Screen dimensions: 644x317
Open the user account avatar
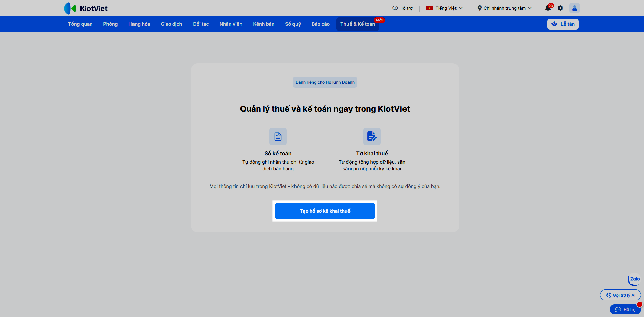pyautogui.click(x=575, y=8)
